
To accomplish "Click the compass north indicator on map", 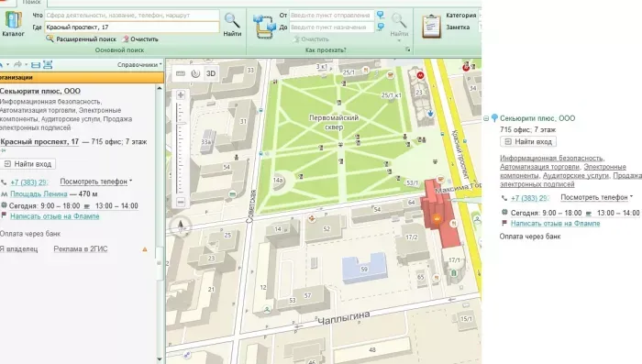I will tap(181, 226).
